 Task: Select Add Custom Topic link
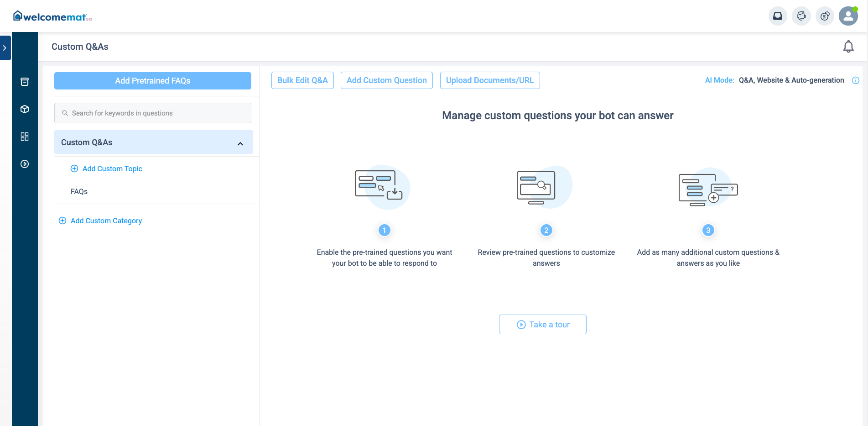112,168
